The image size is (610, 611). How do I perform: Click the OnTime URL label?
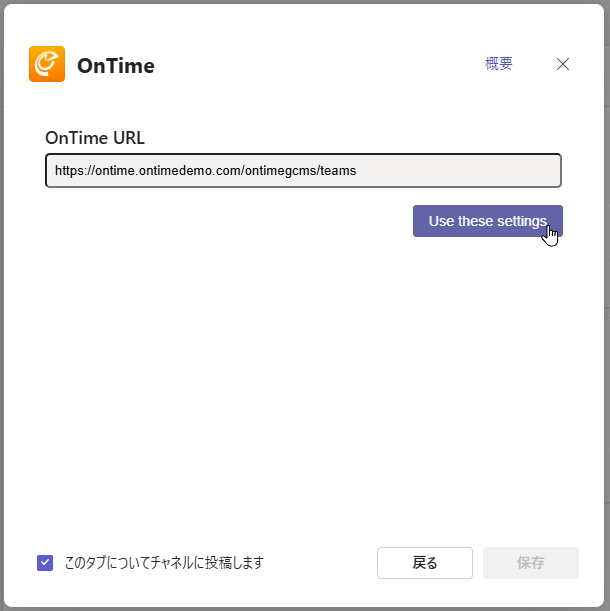pos(95,138)
